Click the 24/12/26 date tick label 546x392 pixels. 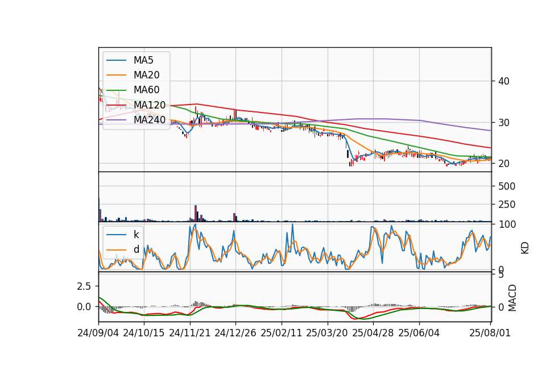(x=235, y=333)
